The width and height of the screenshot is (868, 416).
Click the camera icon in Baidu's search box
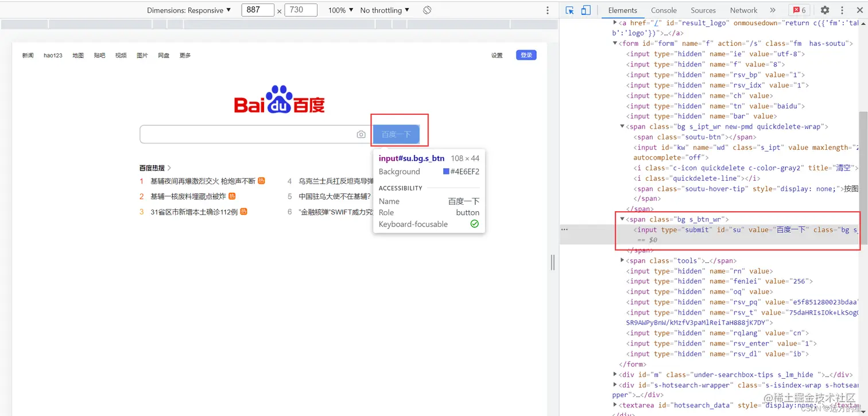pyautogui.click(x=361, y=134)
